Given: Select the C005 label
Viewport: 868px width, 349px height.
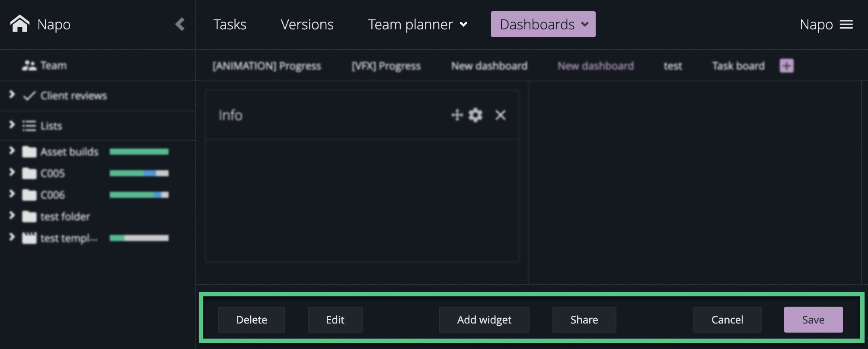Looking at the screenshot, I should (x=53, y=174).
